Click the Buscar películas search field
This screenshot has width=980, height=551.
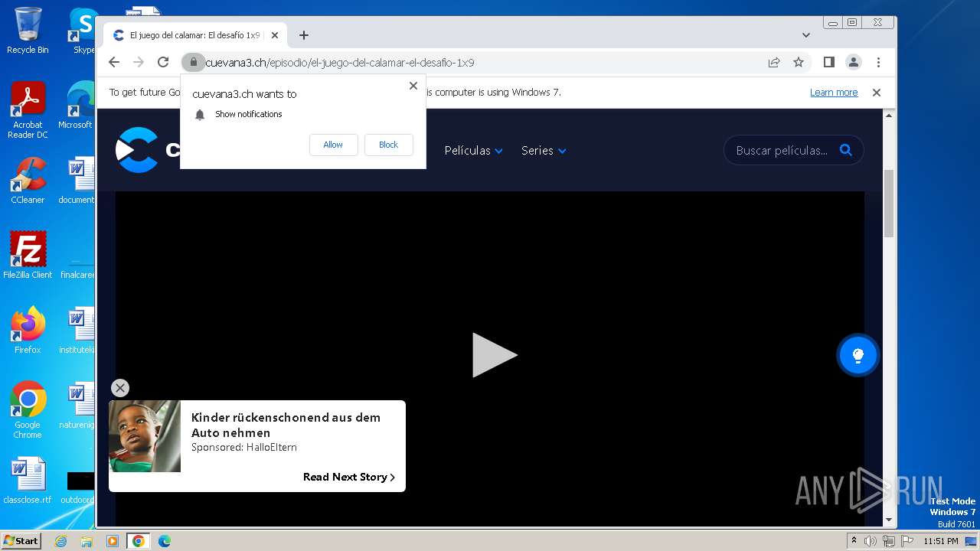point(782,150)
